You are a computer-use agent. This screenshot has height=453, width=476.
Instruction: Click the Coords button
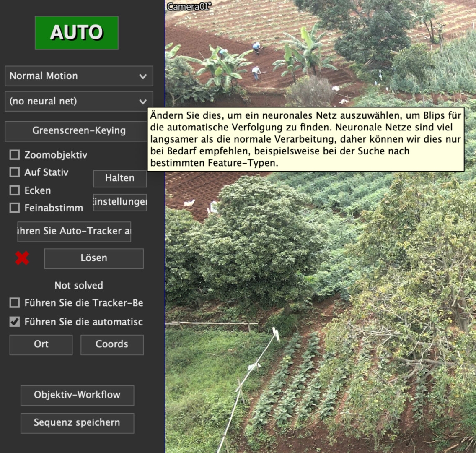(112, 344)
